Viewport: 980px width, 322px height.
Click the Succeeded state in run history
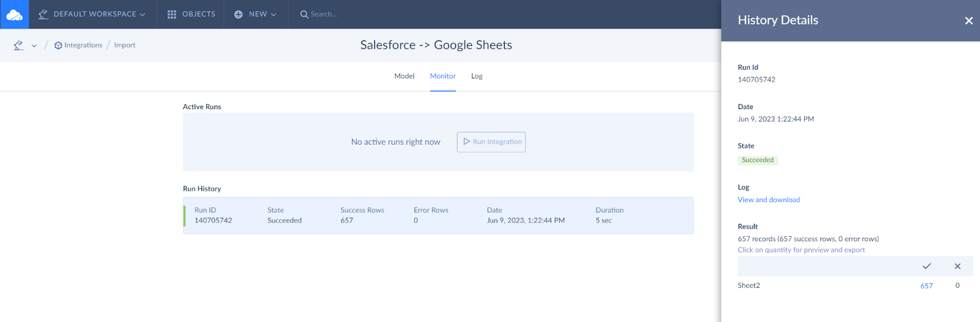coord(284,221)
